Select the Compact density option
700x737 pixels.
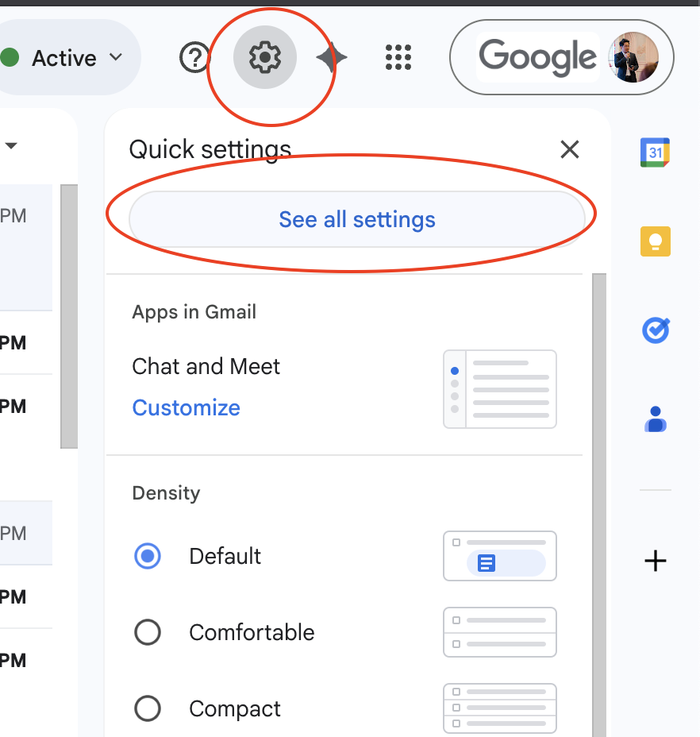(148, 708)
